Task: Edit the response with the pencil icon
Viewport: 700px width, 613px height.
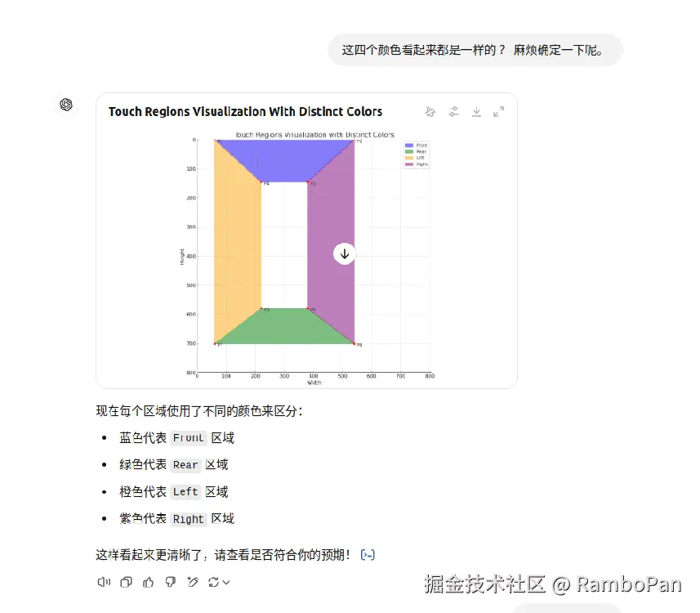Action: pos(193,582)
